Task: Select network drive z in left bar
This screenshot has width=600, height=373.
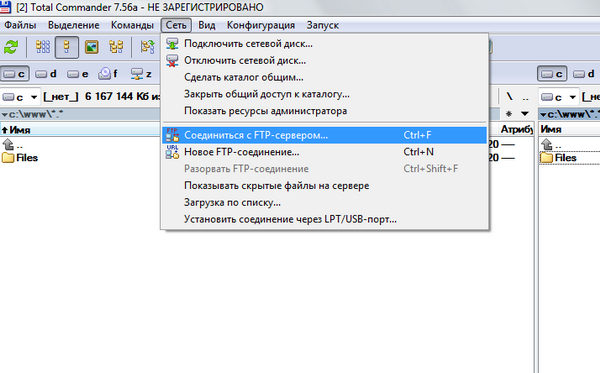Action: (141, 74)
